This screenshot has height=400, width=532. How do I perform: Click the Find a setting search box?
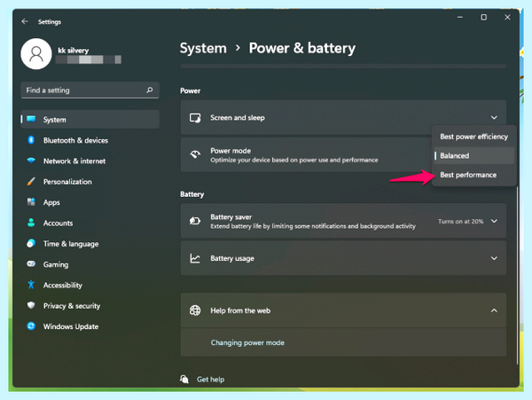click(90, 90)
